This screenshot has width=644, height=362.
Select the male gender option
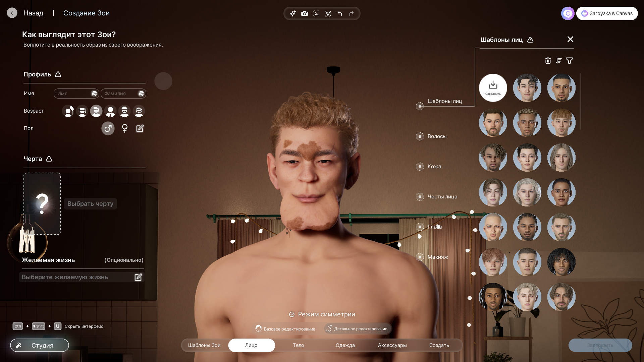click(x=108, y=128)
